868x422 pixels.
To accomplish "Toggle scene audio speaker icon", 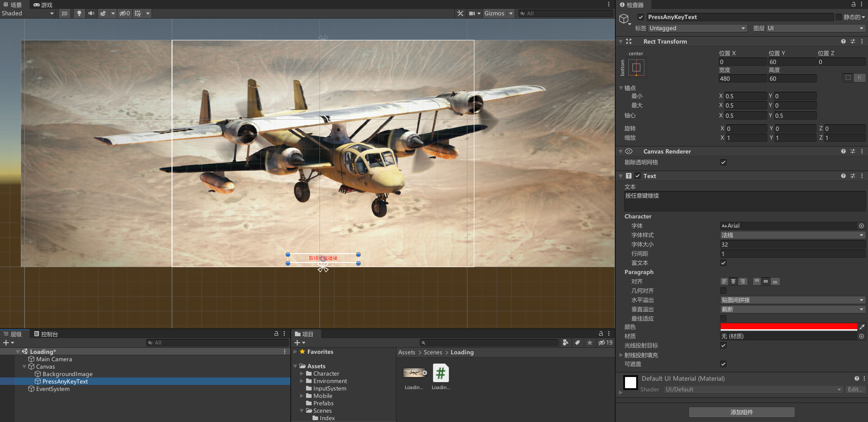I will tap(91, 13).
